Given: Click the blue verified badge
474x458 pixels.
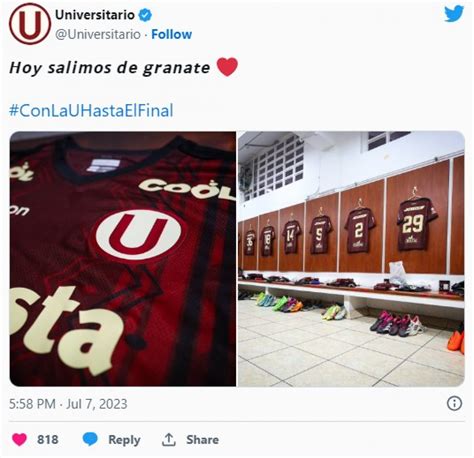Looking at the screenshot, I should 145,15.
